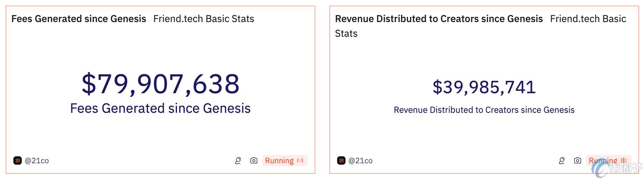
Task: Click Friend.tech Basic Stats beside Fees Generated title
Action: pyautogui.click(x=204, y=19)
